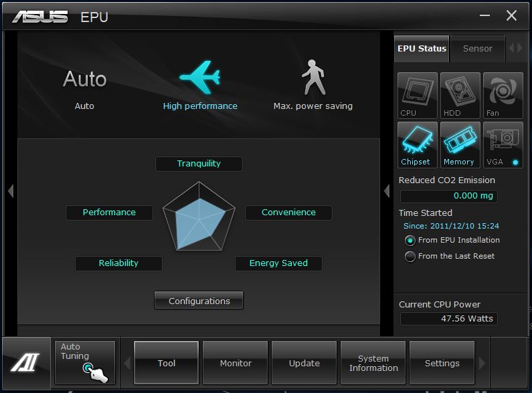
Task: Click the Convenience label
Action: pos(288,213)
